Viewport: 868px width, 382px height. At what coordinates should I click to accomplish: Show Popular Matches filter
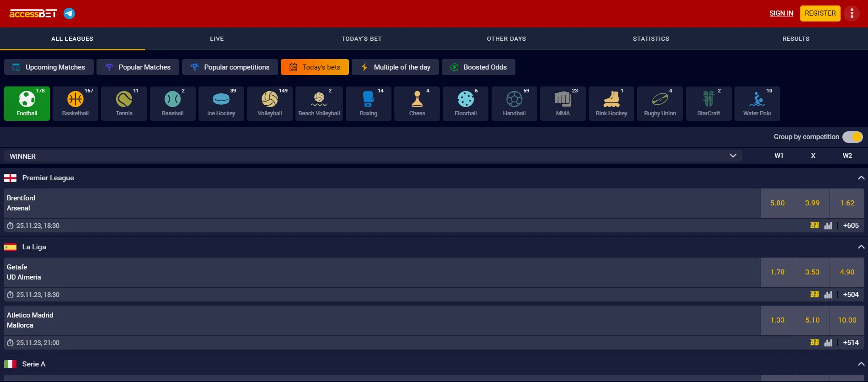138,67
